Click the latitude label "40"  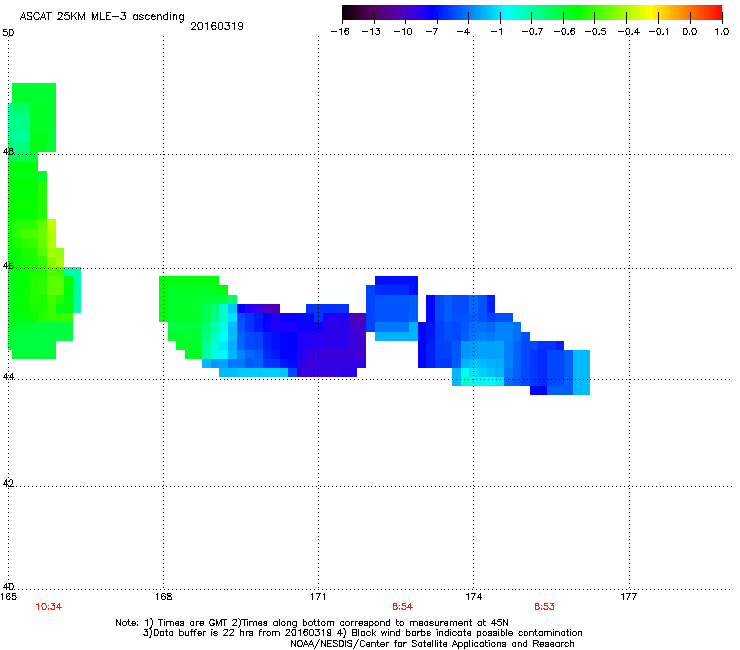[8, 586]
